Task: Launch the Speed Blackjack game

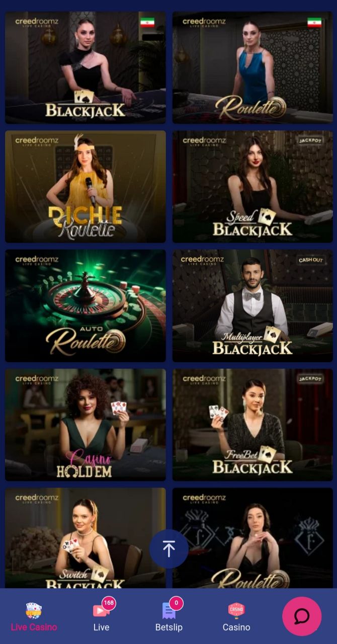Action: tap(252, 187)
